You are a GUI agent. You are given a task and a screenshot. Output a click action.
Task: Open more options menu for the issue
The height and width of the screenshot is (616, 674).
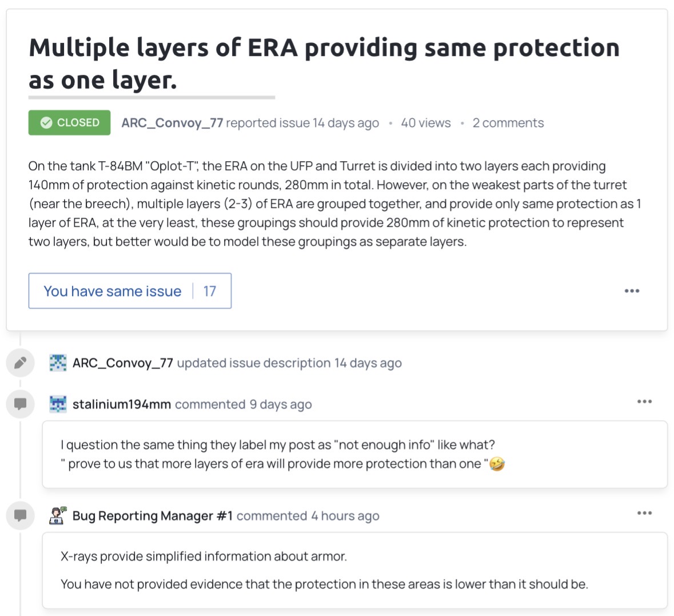[632, 291]
